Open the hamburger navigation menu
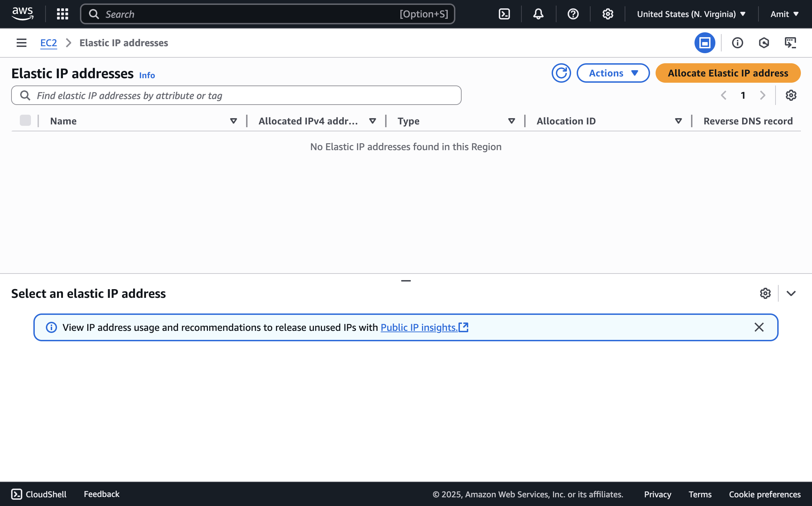 tap(22, 43)
